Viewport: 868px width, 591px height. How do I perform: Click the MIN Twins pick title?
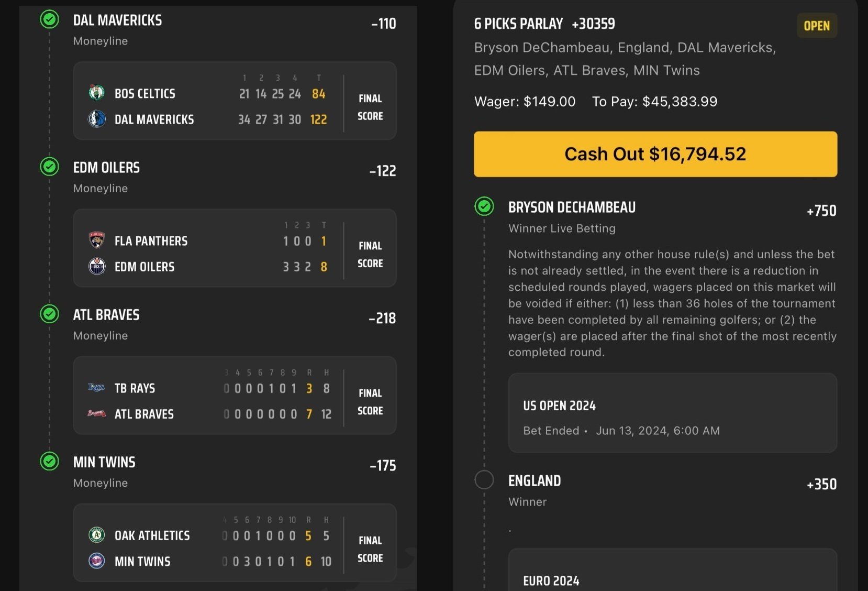[x=104, y=462]
